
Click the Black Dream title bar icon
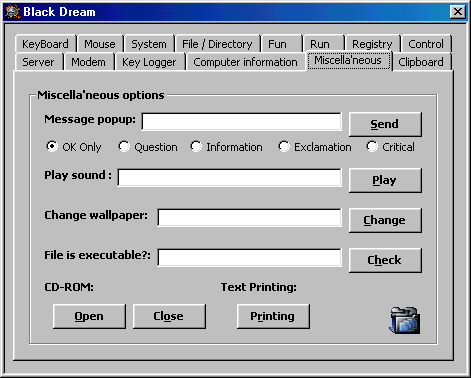13,12
